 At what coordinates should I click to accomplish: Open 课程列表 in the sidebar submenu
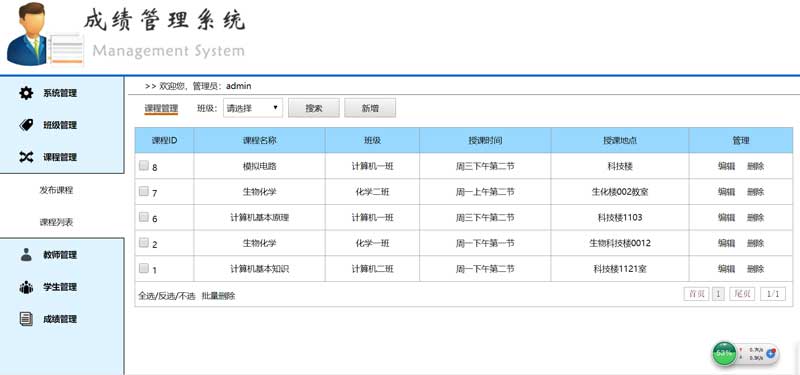click(57, 222)
